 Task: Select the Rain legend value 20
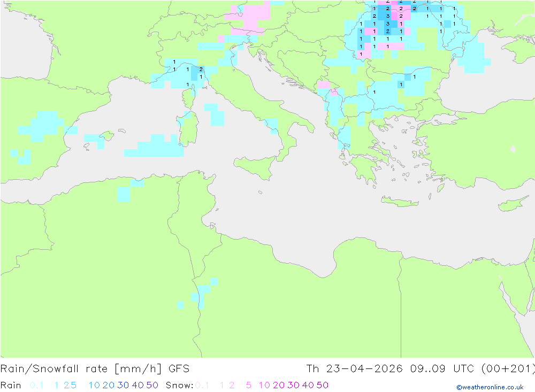click(109, 385)
